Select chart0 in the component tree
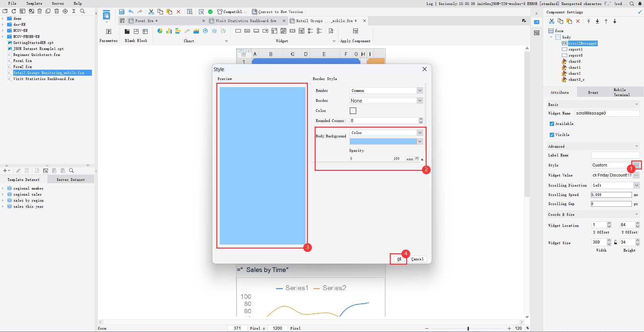 coord(574,61)
